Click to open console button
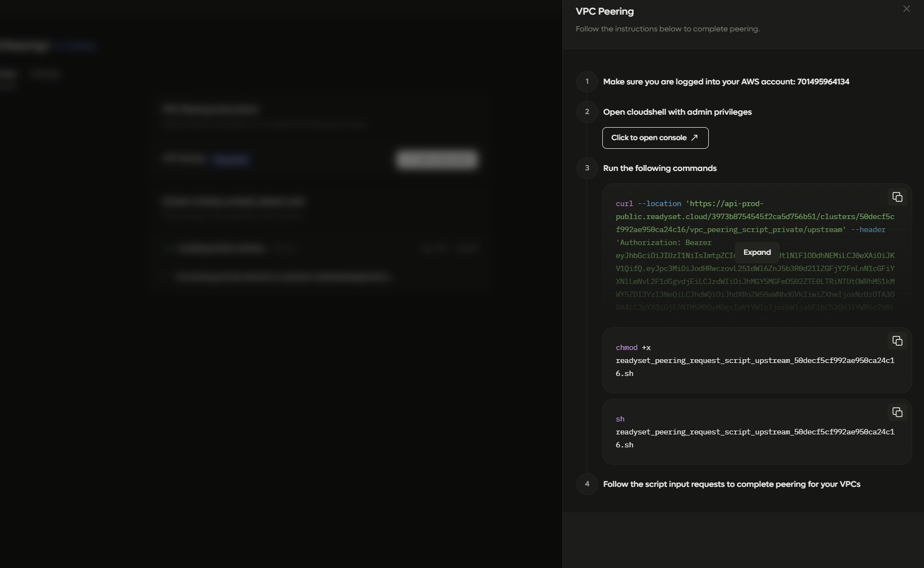The height and width of the screenshot is (568, 924). pos(655,138)
